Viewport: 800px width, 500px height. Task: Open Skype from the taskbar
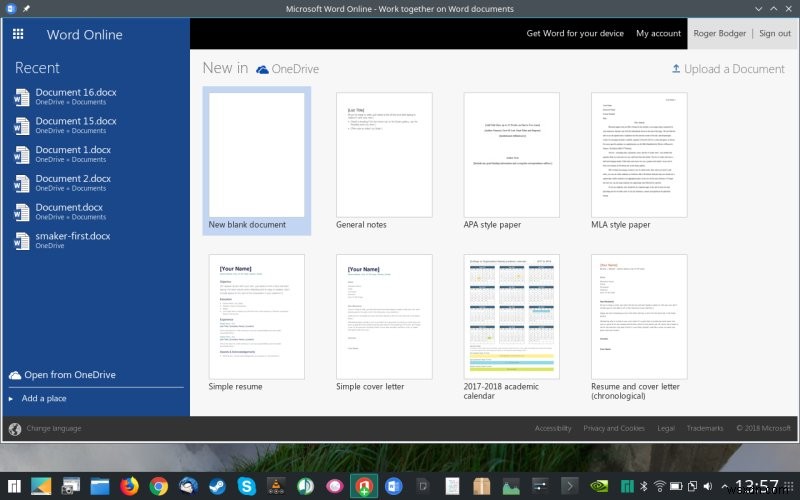click(246, 486)
